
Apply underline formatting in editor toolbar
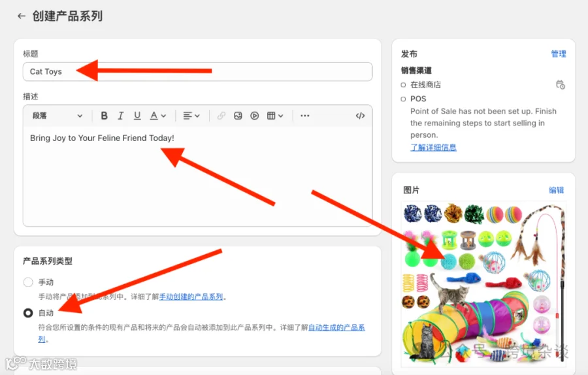click(137, 116)
